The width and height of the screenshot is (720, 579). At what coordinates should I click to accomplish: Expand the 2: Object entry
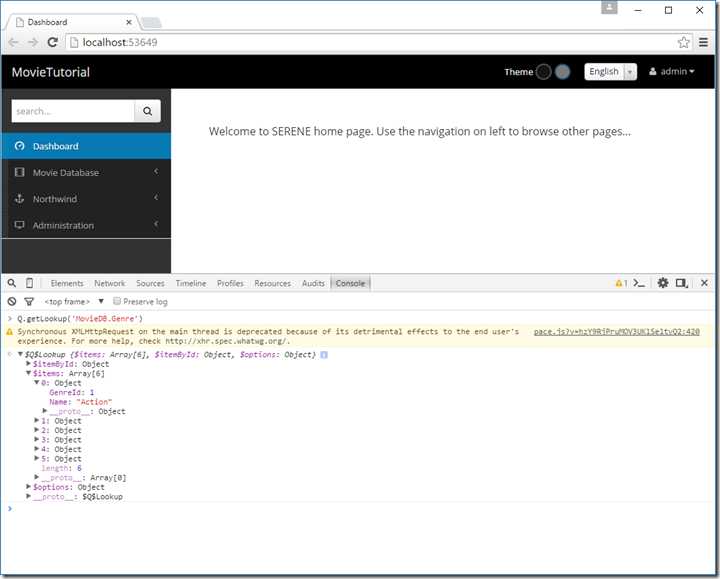coord(37,430)
